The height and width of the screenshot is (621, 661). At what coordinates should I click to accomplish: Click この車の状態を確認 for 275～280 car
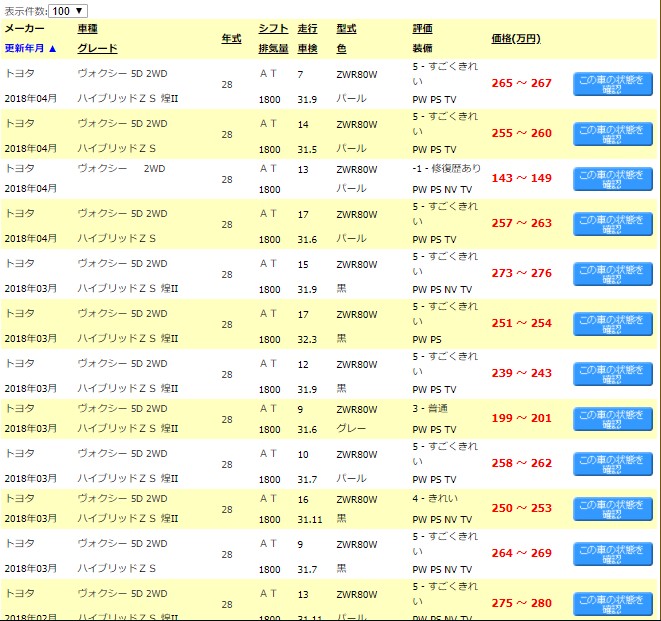pyautogui.click(x=613, y=604)
